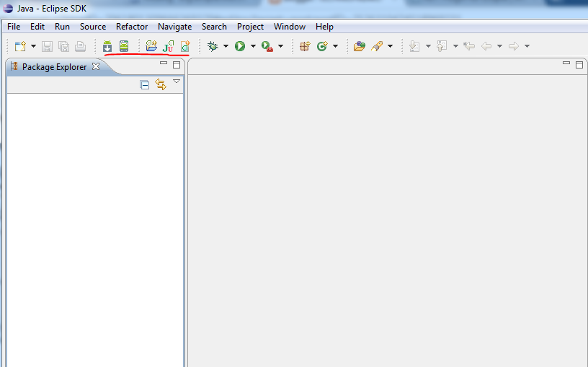Screen dimensions: 588x367
Task: Minimize the Package Explorer panel
Action: (164, 63)
